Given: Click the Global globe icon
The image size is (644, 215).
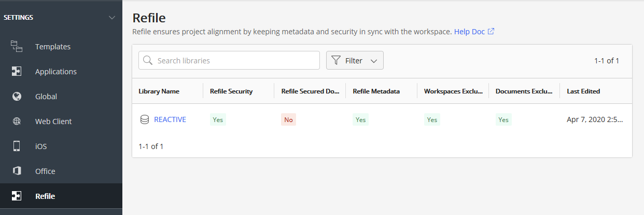Looking at the screenshot, I should [17, 97].
